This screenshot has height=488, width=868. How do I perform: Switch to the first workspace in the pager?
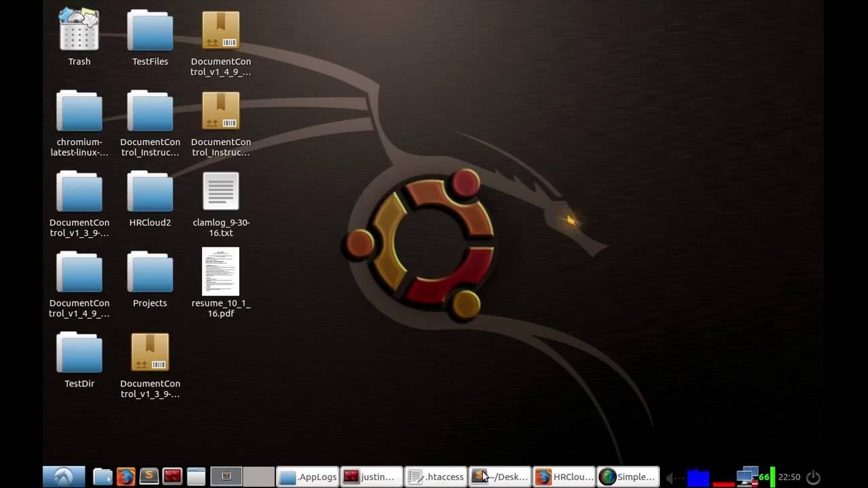pyautogui.click(x=226, y=476)
